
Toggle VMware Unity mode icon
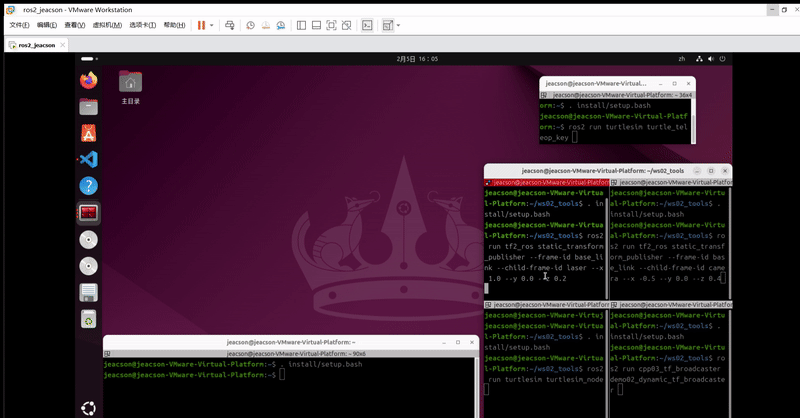tap(347, 25)
